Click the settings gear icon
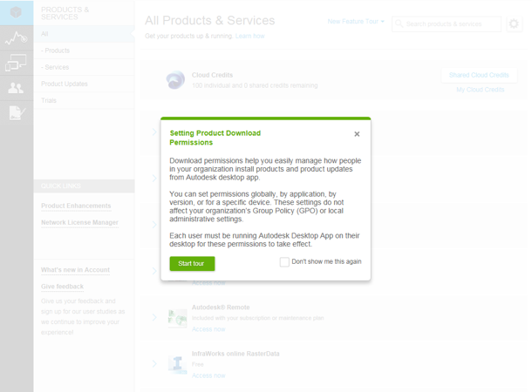 point(514,24)
